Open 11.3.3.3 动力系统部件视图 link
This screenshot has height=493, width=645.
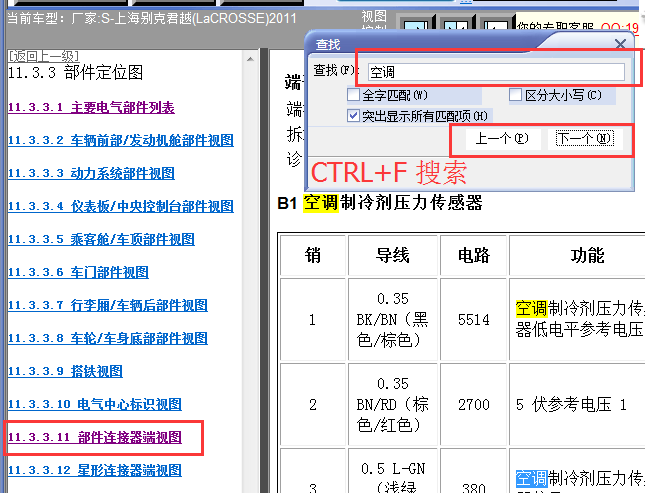coord(91,174)
